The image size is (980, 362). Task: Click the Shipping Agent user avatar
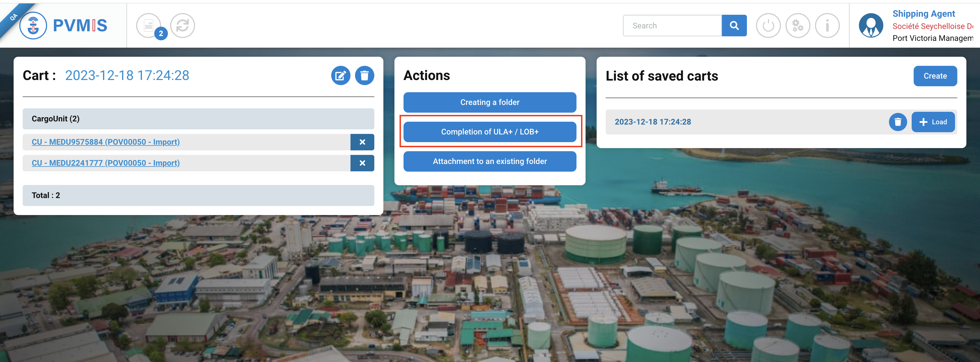(x=871, y=26)
